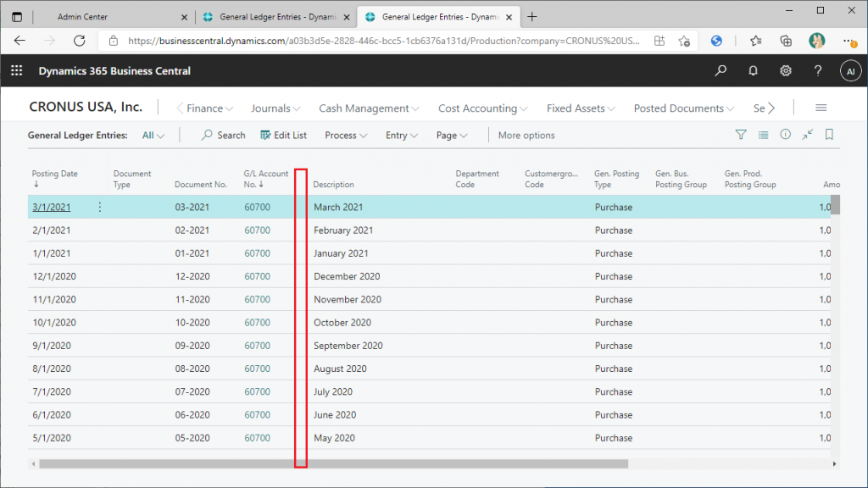Click the Document No. column header

200,184
